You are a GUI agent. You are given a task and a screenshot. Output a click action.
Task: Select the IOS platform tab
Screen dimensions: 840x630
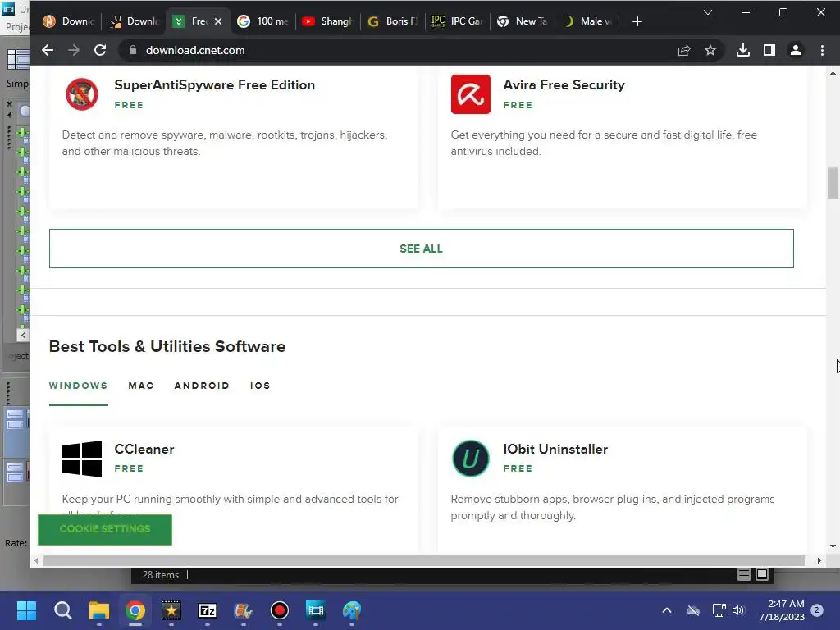tap(260, 386)
